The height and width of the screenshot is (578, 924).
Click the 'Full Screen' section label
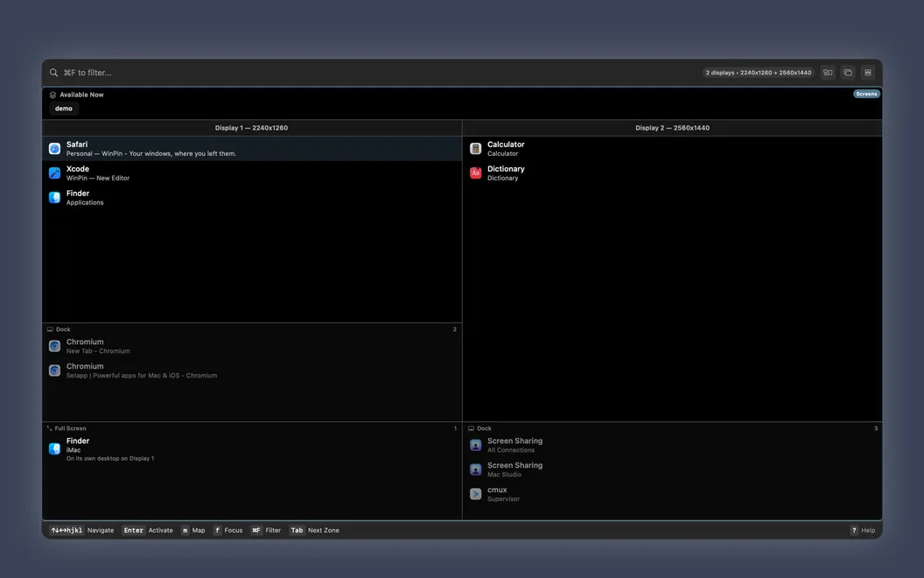pyautogui.click(x=70, y=429)
